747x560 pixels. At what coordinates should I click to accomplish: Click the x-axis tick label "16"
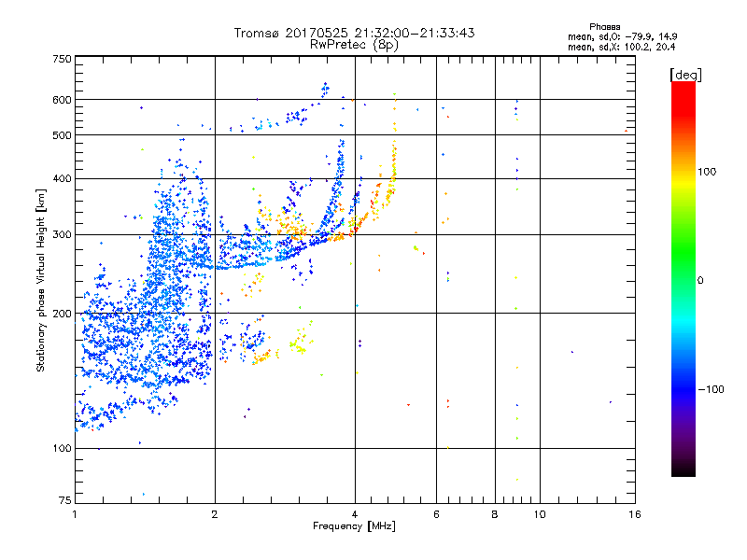tap(635, 514)
